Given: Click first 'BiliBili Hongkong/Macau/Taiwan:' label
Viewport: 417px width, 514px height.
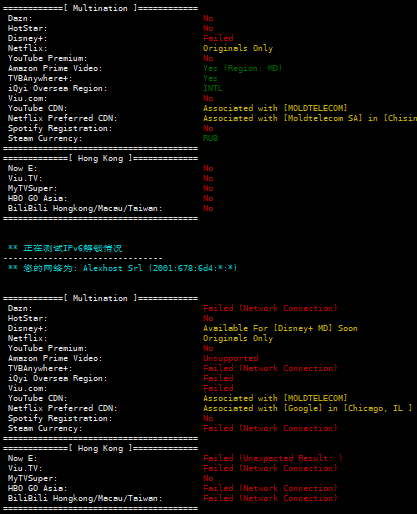Looking at the screenshot, I should click(85, 208).
